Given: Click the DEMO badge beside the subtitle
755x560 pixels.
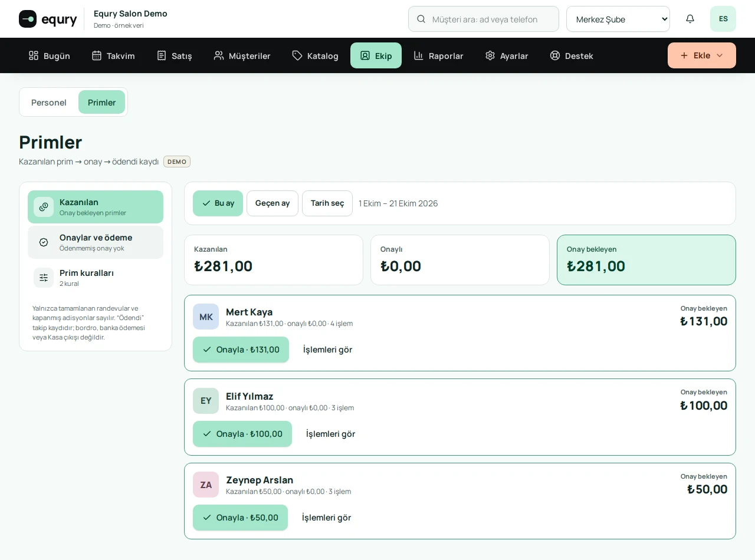Looking at the screenshot, I should (177, 162).
